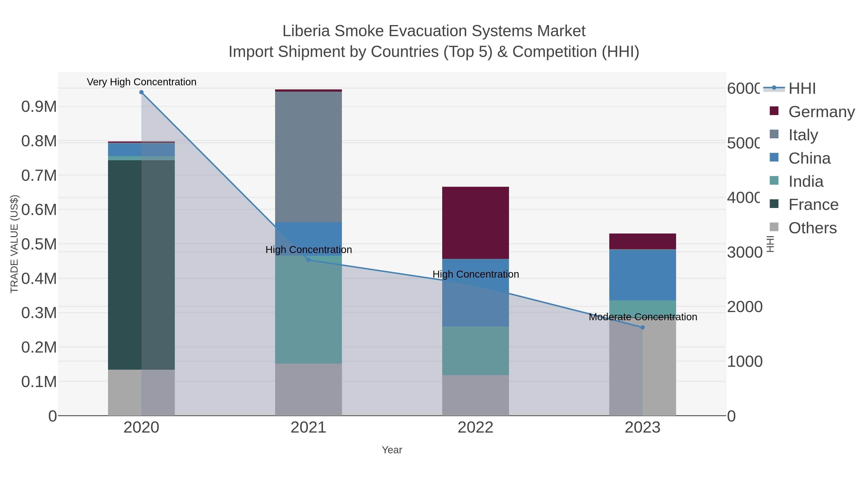Click the "Moderate Concentration" annotation
Viewport: 868px width, 488px height.
pos(643,317)
